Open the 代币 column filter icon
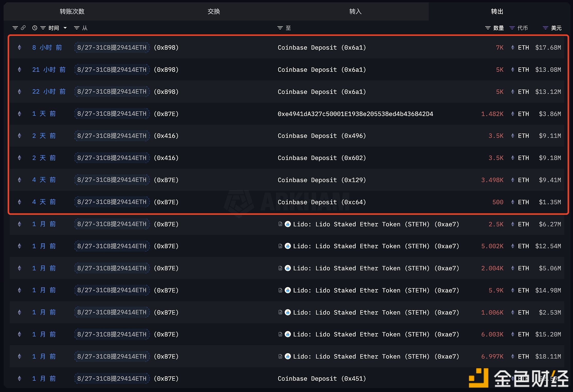This screenshot has width=573, height=392. (512, 28)
